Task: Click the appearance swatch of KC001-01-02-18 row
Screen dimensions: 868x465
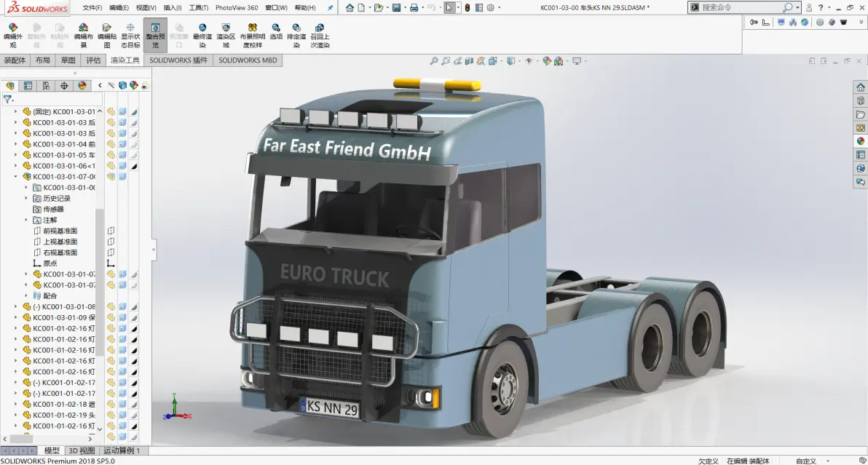Action: [x=134, y=404]
